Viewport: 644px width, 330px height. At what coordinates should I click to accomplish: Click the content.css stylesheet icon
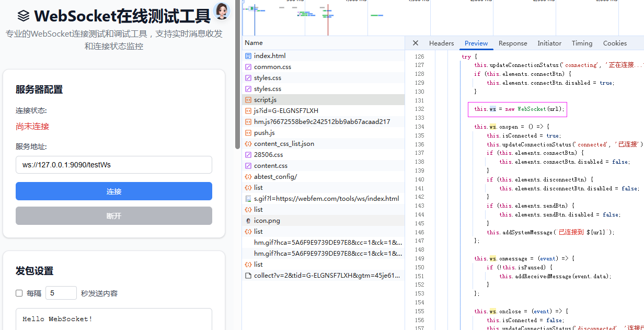pyautogui.click(x=248, y=166)
